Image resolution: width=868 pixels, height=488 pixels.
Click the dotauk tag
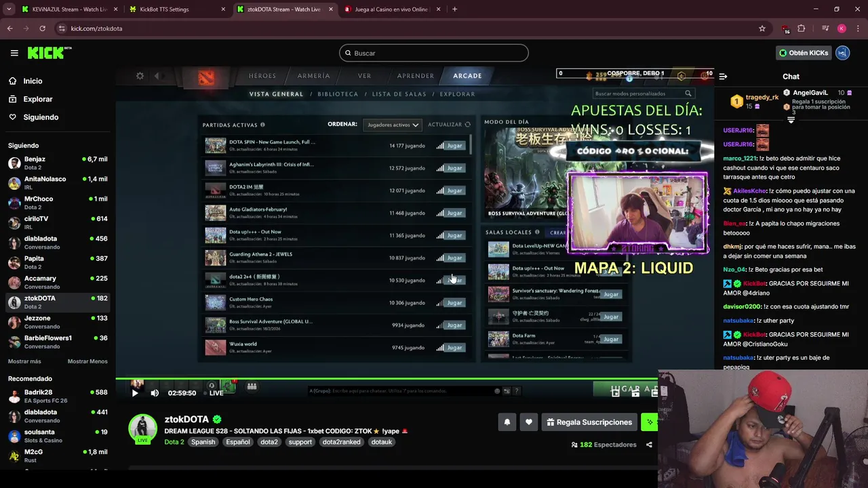(382, 442)
